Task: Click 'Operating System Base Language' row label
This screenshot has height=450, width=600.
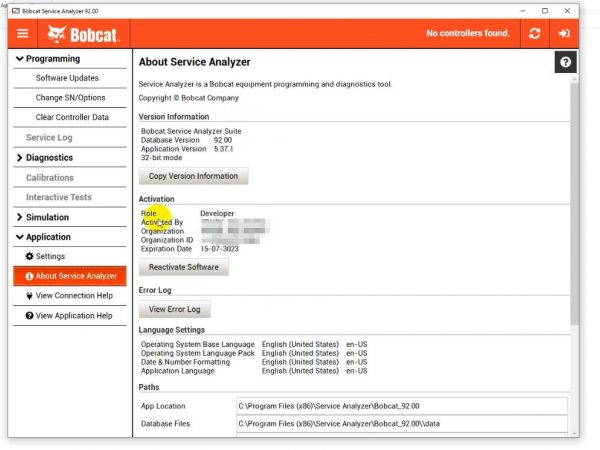Action: pyautogui.click(x=197, y=344)
